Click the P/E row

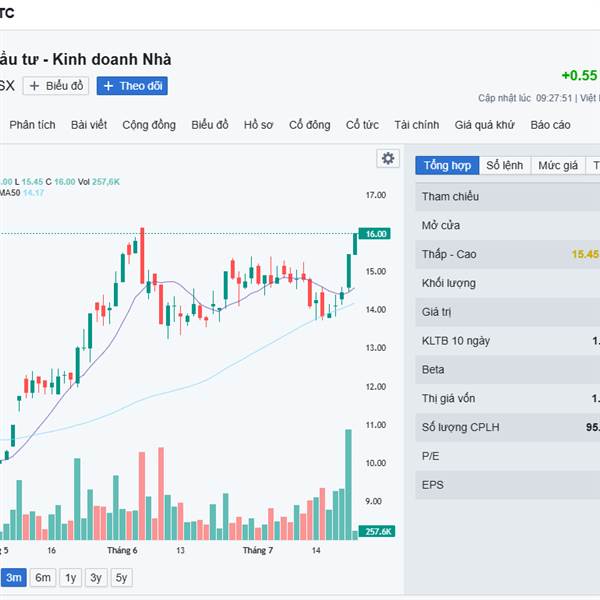click(508, 456)
